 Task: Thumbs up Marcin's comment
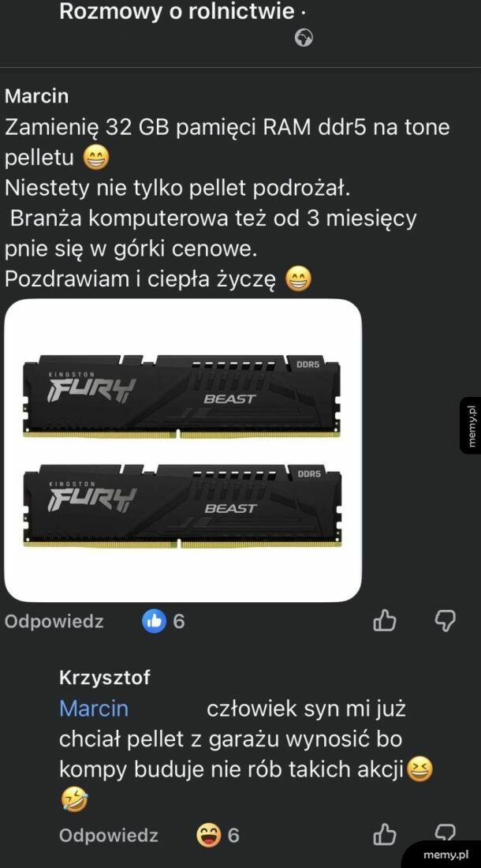click(384, 621)
